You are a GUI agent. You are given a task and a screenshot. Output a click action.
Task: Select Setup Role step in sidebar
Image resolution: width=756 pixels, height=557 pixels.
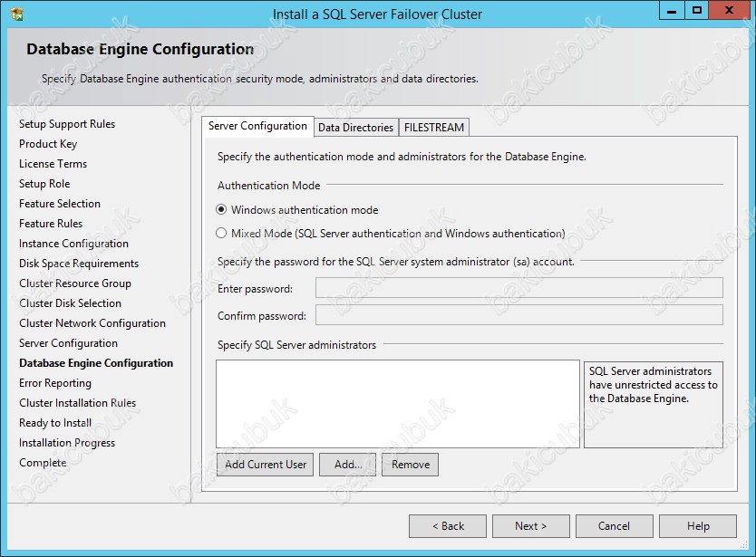[44, 184]
